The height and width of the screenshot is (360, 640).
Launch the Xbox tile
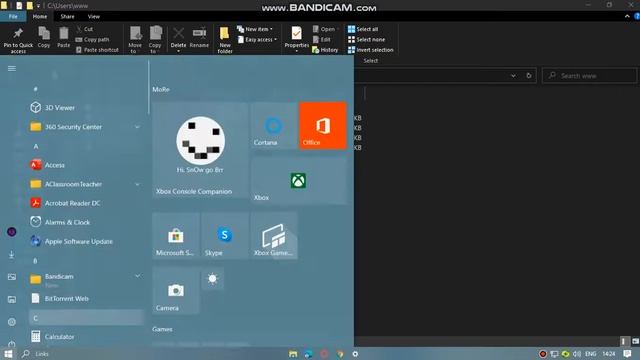298,180
